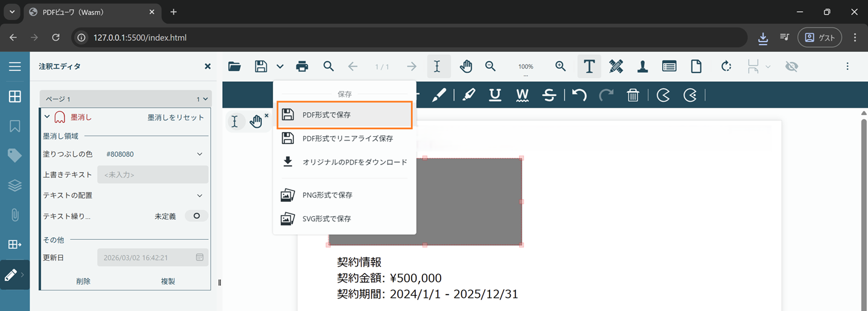Viewport: 868px width, 311px height.
Task: Open the hamburger menu in the sidebar
Action: (x=14, y=66)
